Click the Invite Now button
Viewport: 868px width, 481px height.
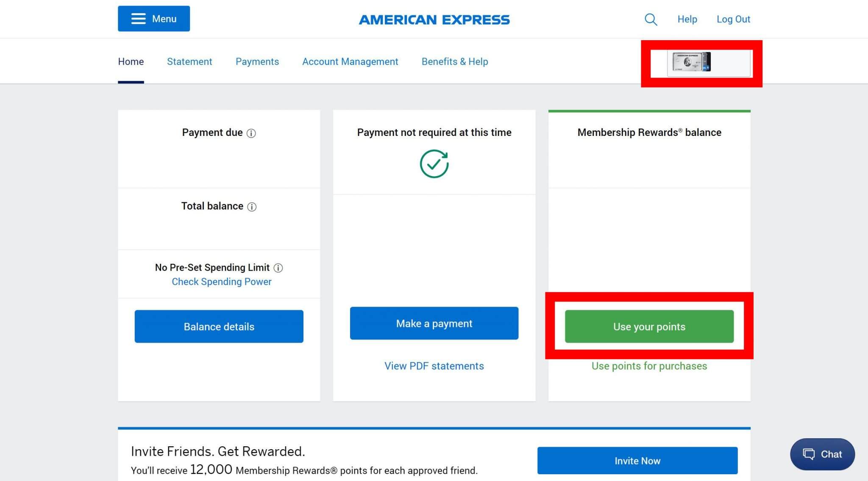(637, 461)
